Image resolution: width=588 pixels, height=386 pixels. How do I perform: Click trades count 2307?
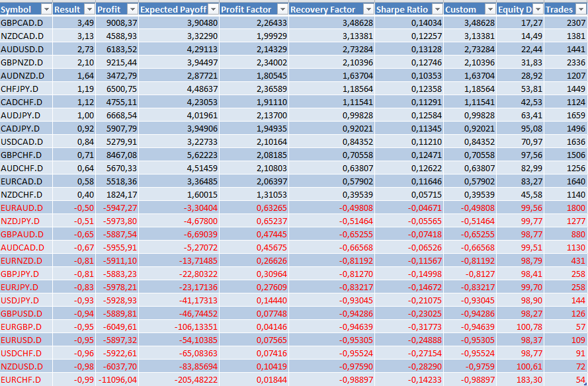tap(576, 23)
